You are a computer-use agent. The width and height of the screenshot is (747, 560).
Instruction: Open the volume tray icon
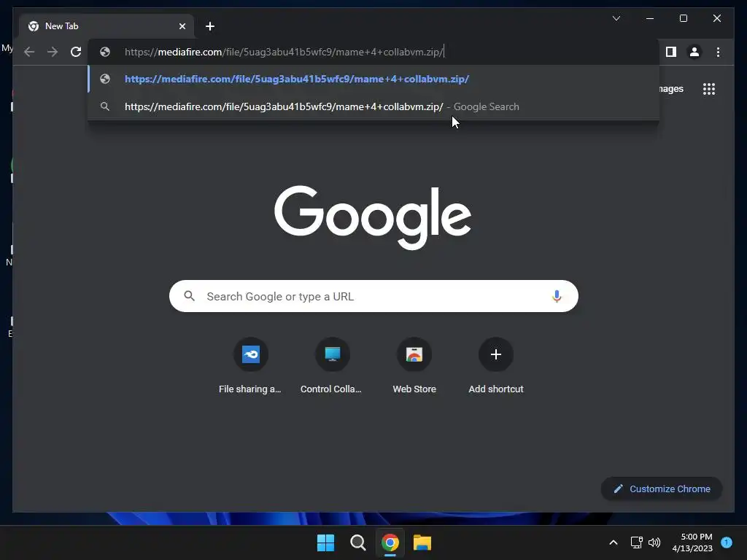654,542
